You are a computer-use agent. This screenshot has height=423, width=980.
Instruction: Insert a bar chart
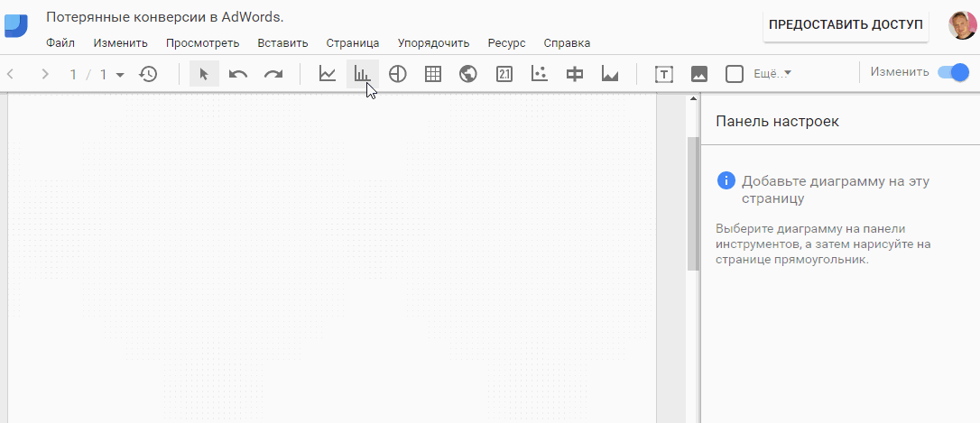pos(363,74)
